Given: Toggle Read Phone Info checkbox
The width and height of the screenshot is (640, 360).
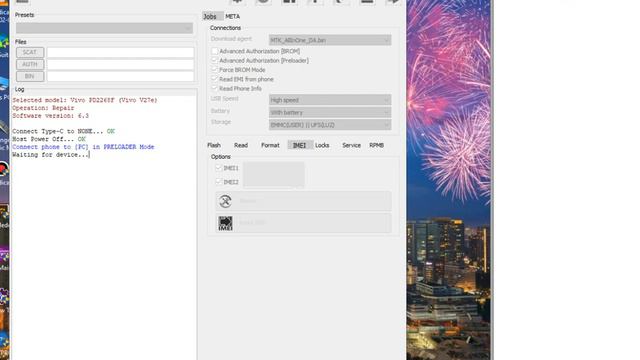Looking at the screenshot, I should click(215, 89).
